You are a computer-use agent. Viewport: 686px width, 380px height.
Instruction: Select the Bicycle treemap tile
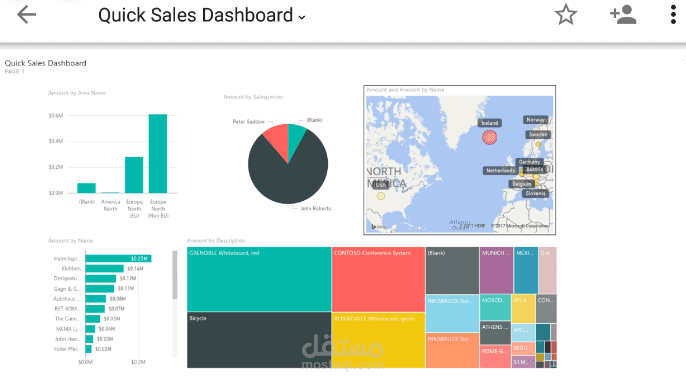tap(259, 340)
